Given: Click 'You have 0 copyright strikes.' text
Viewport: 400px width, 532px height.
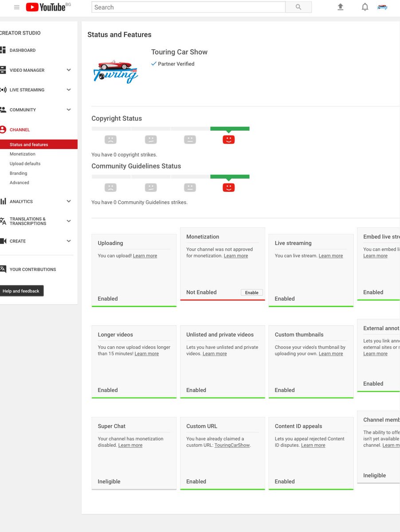Looking at the screenshot, I should pyautogui.click(x=124, y=155).
